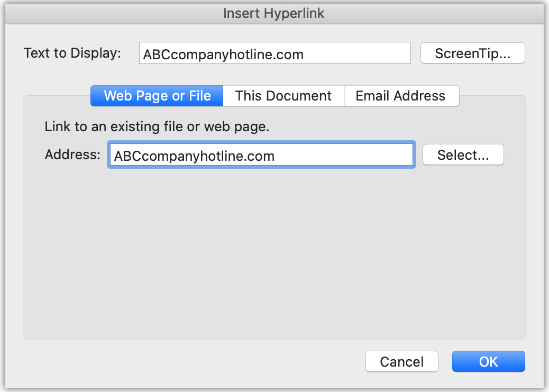Click the Text to Display label

72,53
